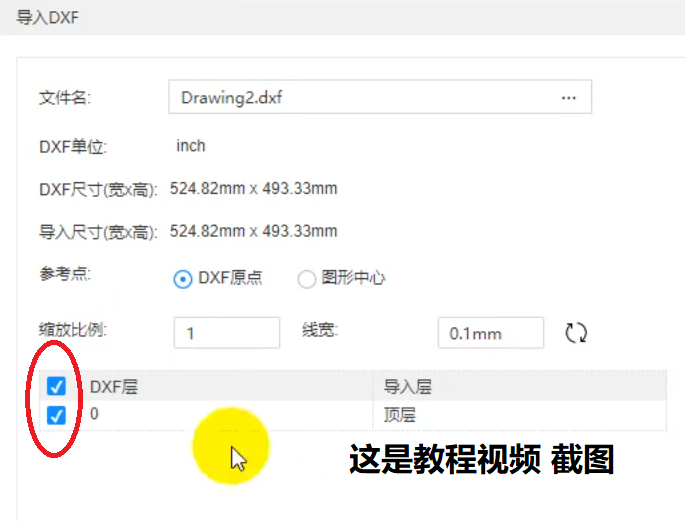Toggle the select-all checkbox in DXF层 header
The image size is (685, 521).
pos(56,387)
